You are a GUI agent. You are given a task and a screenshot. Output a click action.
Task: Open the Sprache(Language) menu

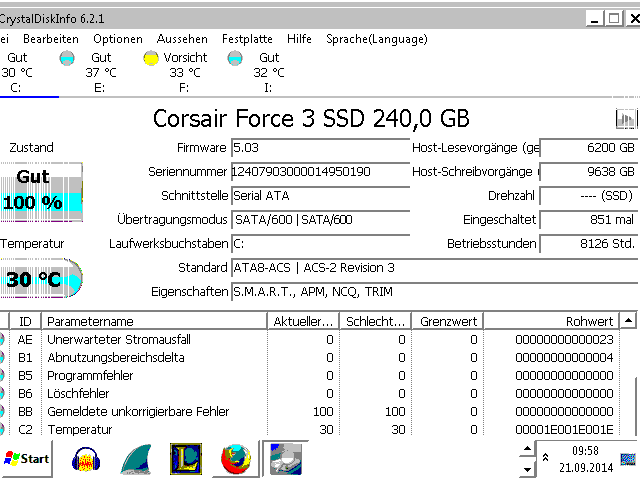pyautogui.click(x=376, y=39)
